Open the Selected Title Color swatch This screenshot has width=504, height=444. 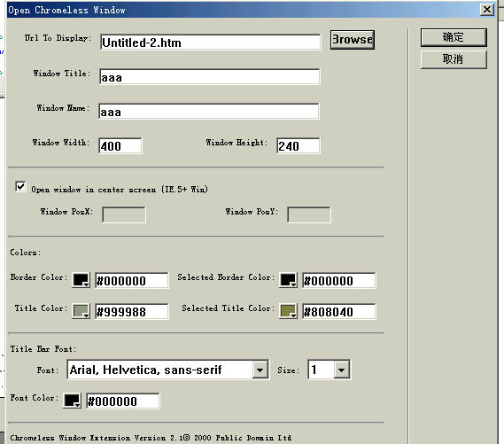click(x=289, y=311)
